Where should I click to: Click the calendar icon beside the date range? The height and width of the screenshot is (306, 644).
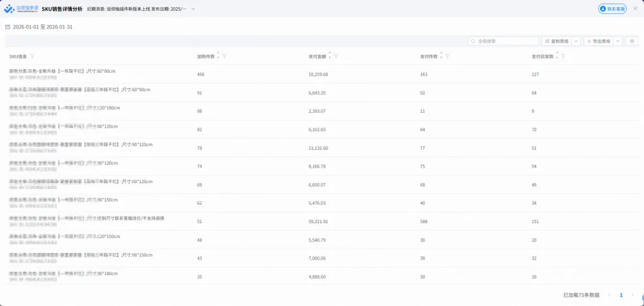tap(7, 27)
